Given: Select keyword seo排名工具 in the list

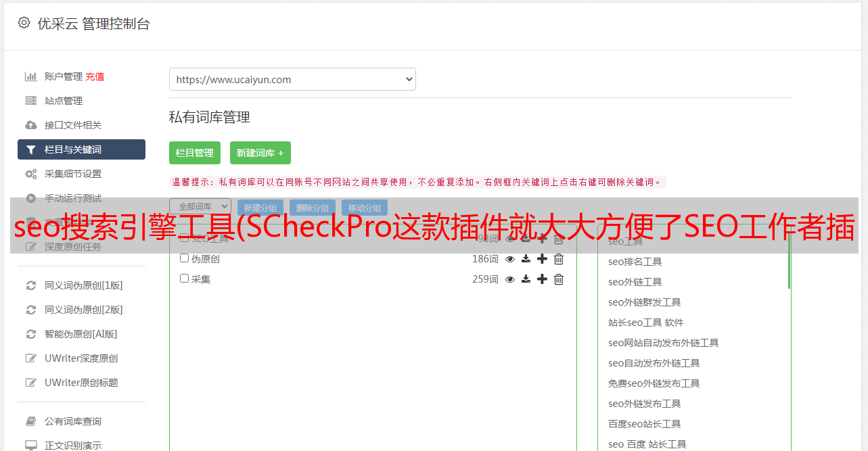Looking at the screenshot, I should click(x=635, y=262).
